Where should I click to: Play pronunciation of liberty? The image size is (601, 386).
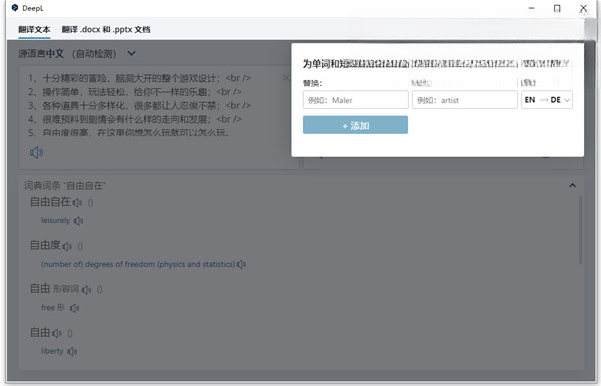pos(72,352)
